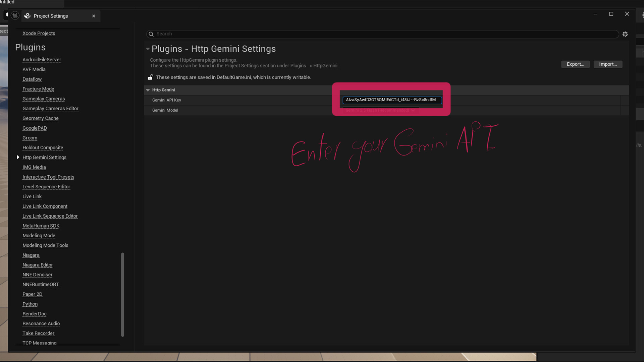Open NNE Denoiser settings
Viewport: 644px width, 362px height.
[38, 275]
